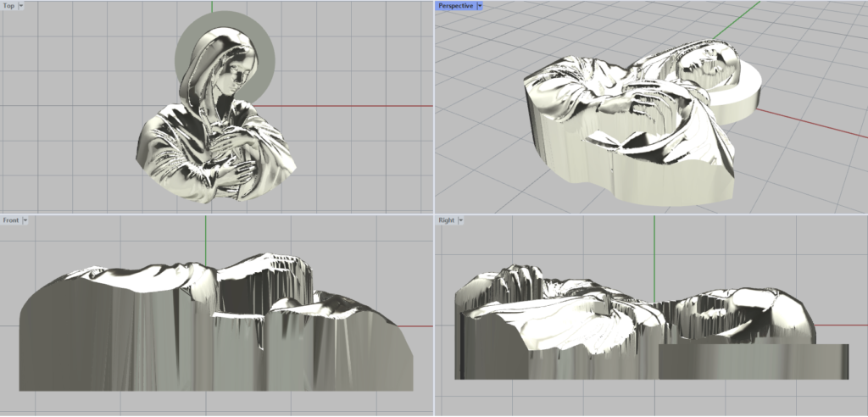
Task: Open the Top viewport dropdown arrow
Action: coord(21,6)
